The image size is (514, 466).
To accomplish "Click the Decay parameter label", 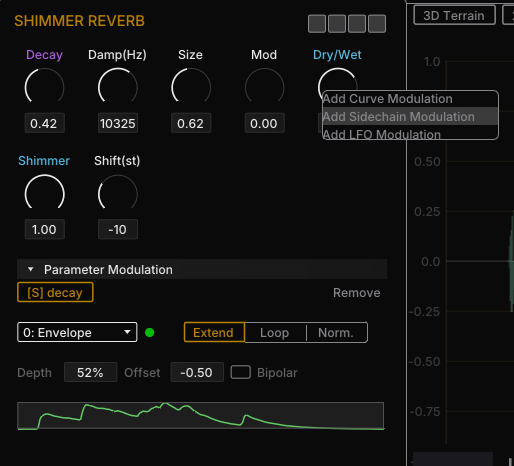I will click(44, 55).
